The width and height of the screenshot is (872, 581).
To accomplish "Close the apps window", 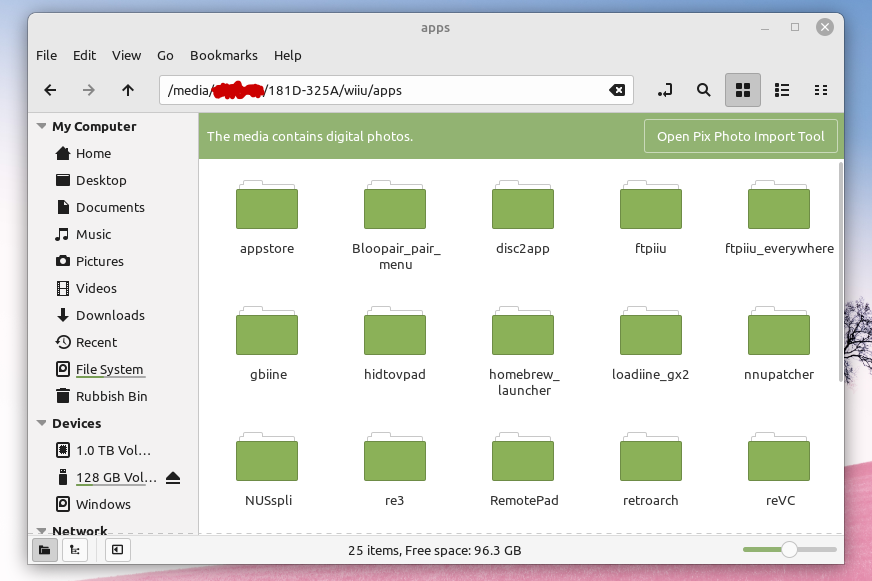I will (825, 27).
